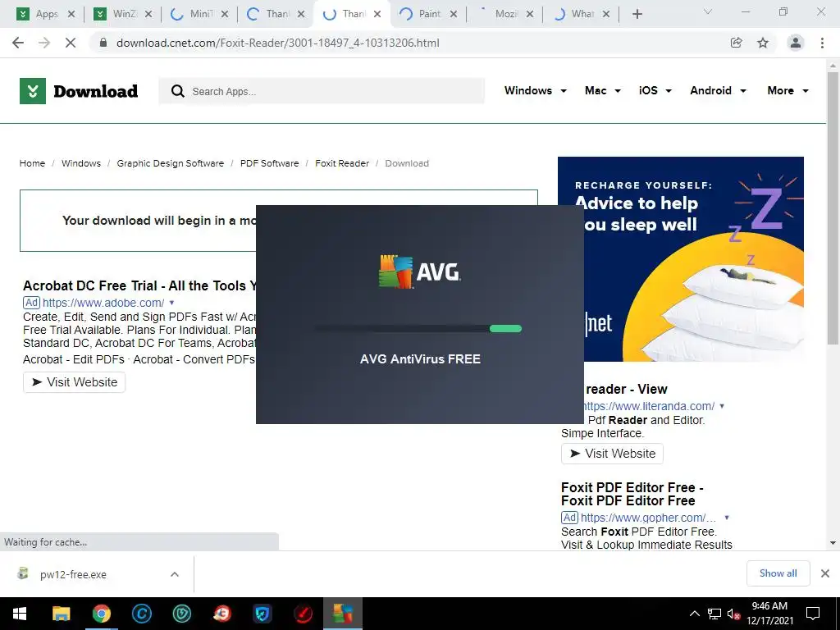Viewport: 840px width, 630px height.
Task: Switch to the What tab
Action: coord(582,14)
